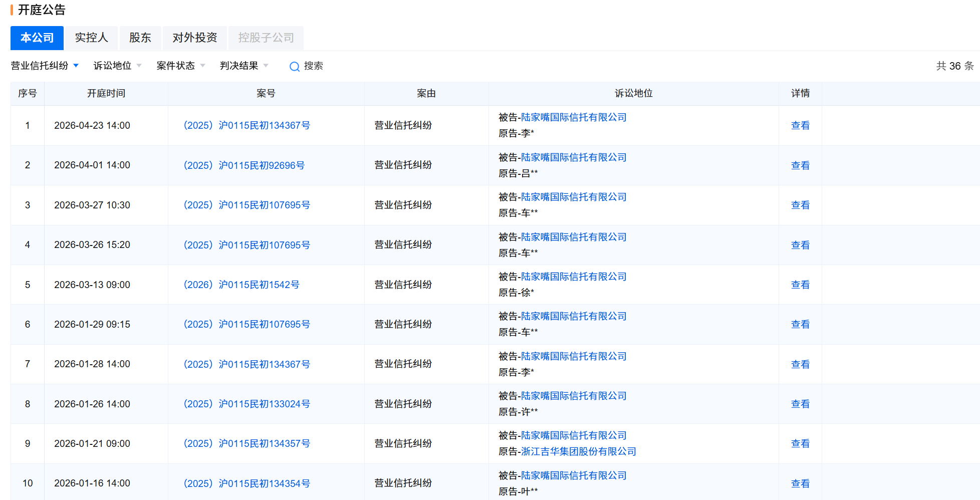Open case (2025)沪0115民初133024号
Image resolution: width=980 pixels, height=500 pixels.
(247, 404)
